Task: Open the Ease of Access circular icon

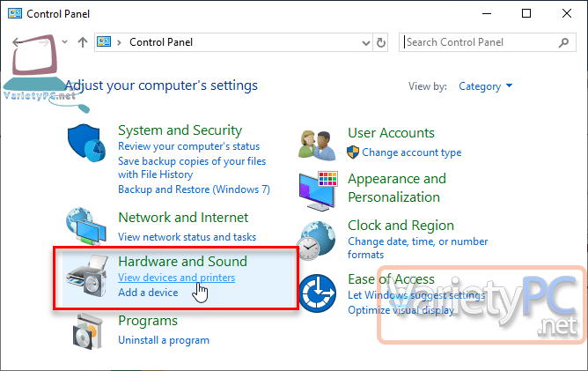Action: click(x=318, y=293)
